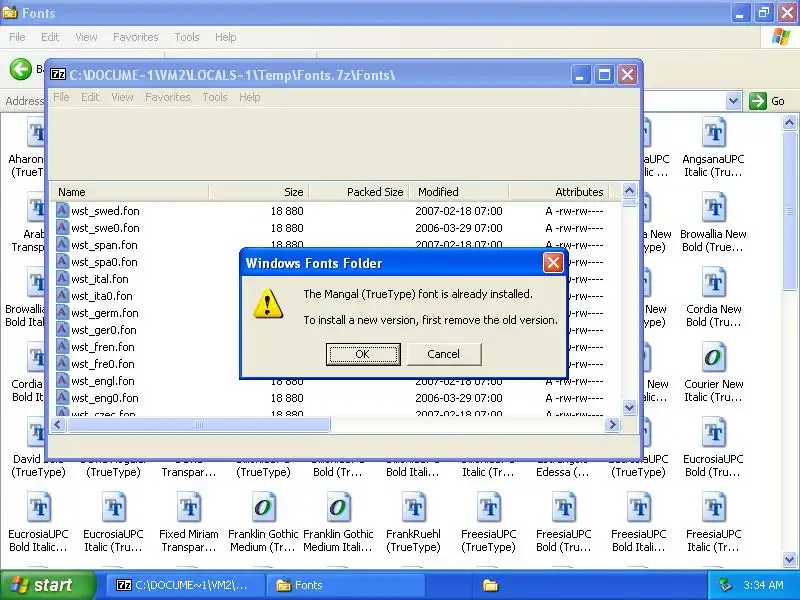Select Cordia New Bold font icon
800x600 pixels.
click(x=713, y=282)
